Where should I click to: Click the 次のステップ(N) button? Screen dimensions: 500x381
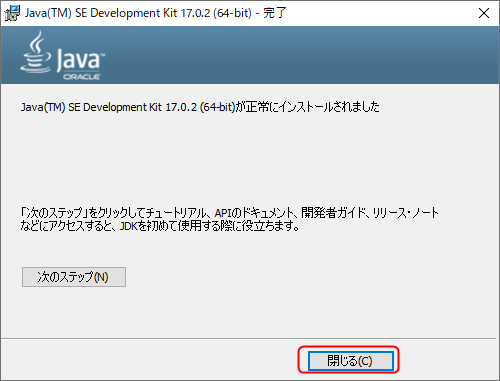(x=74, y=277)
